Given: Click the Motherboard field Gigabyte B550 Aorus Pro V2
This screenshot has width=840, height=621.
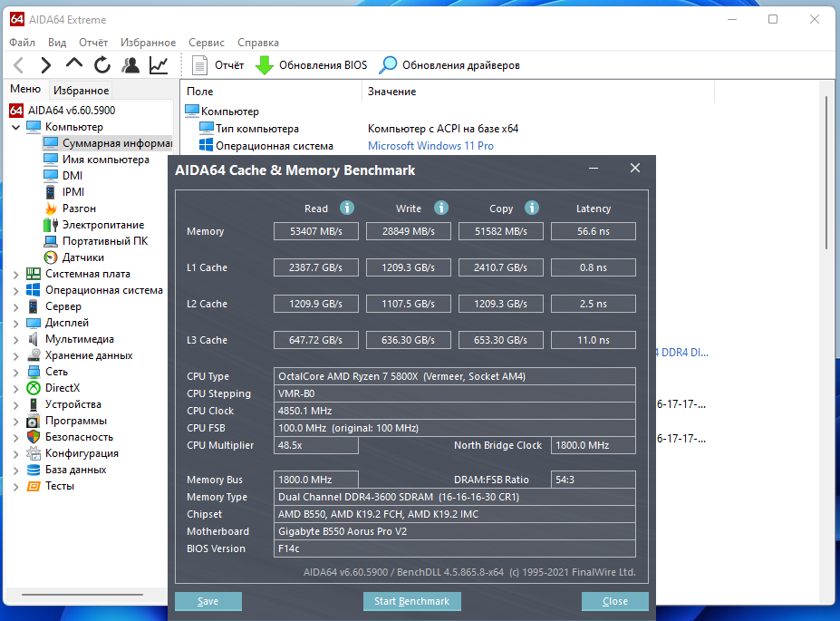Looking at the screenshot, I should pyautogui.click(x=454, y=531).
